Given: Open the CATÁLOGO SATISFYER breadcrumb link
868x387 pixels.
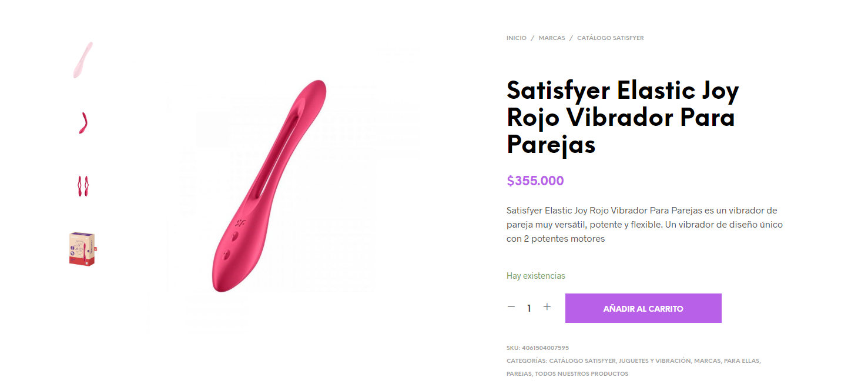Looking at the screenshot, I should 611,38.
